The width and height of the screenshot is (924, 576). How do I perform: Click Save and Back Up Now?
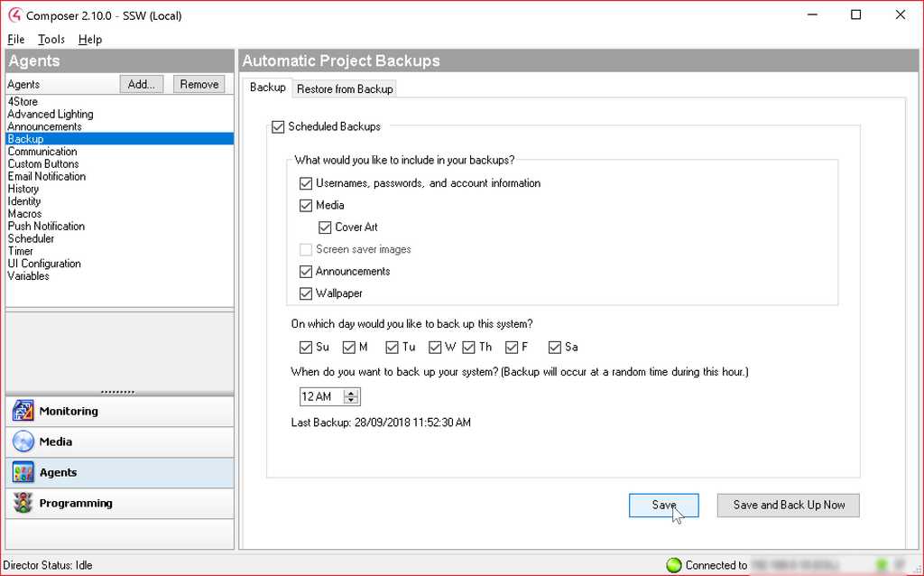coord(788,505)
